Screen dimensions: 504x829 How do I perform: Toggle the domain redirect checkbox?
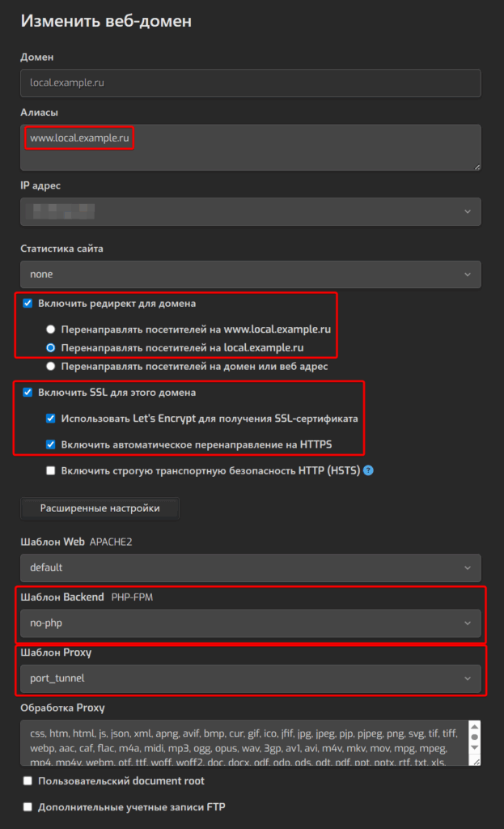(28, 304)
